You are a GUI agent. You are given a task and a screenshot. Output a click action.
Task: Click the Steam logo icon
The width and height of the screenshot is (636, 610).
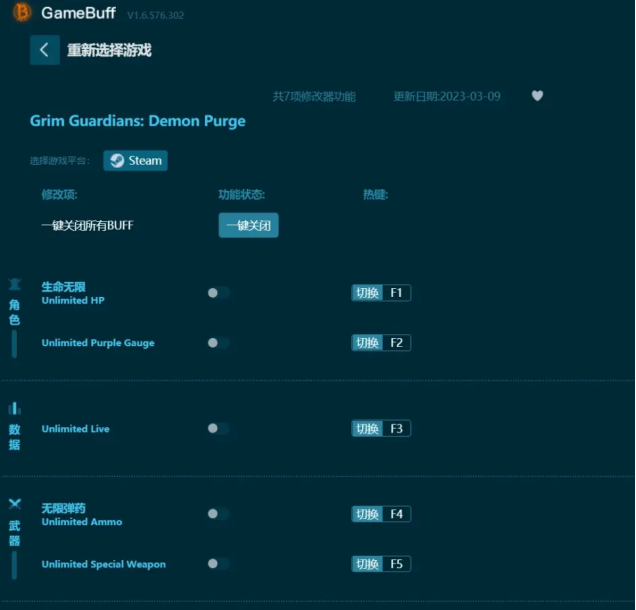117,161
